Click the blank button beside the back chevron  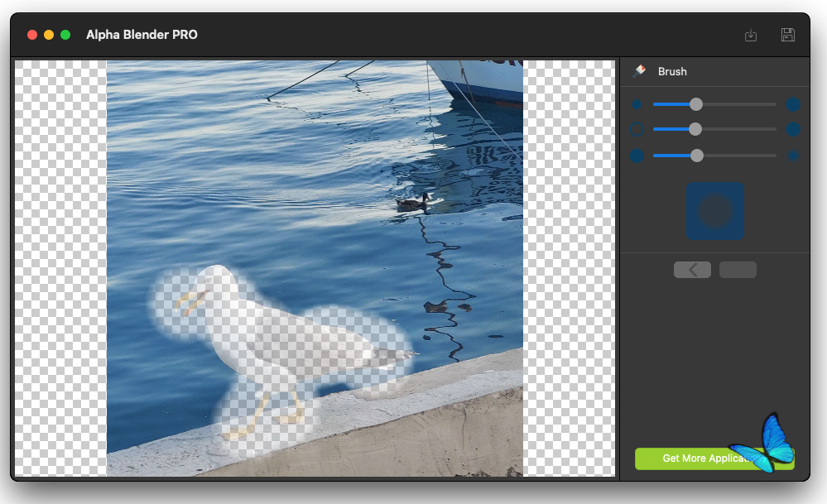pos(738,270)
